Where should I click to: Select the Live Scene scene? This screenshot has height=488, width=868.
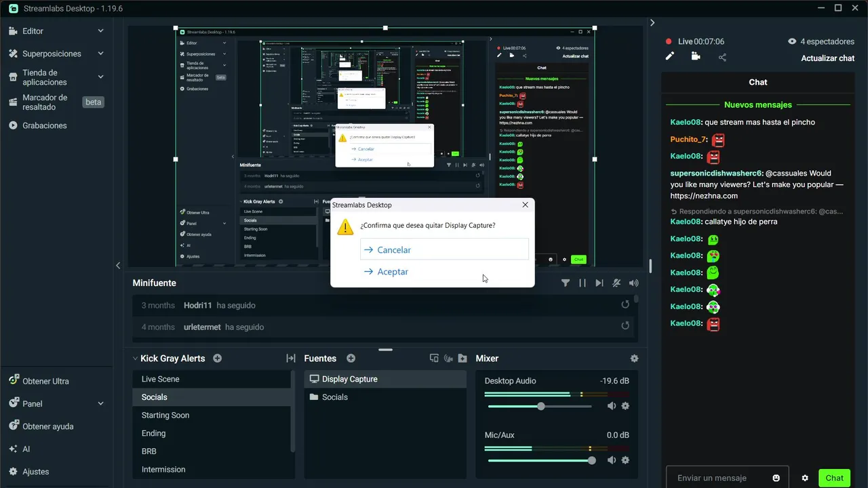(212, 379)
